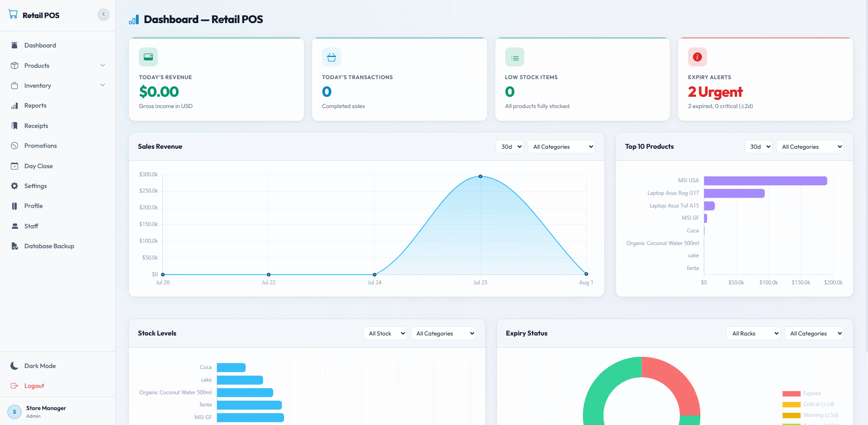Open the Settings menu label

(x=36, y=186)
